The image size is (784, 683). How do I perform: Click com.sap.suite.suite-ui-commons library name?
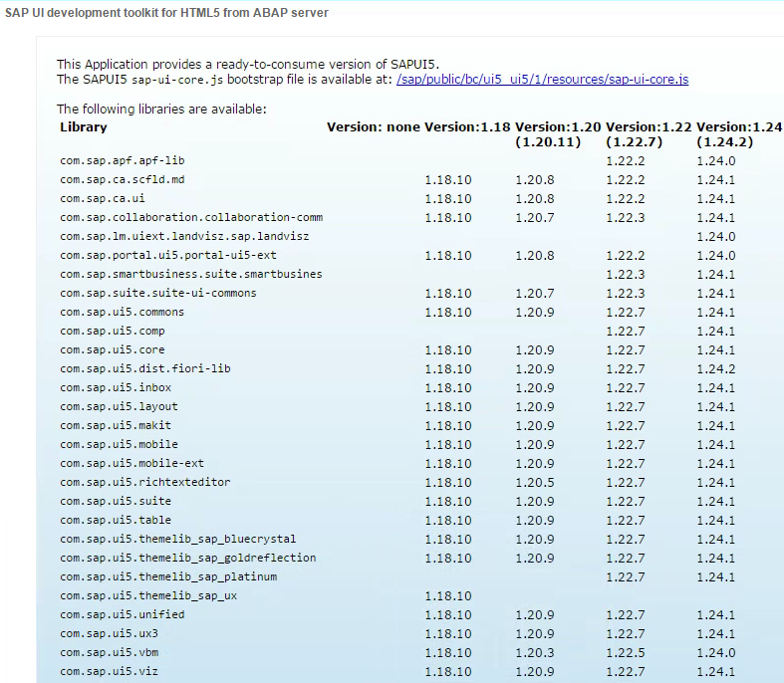coord(158,294)
